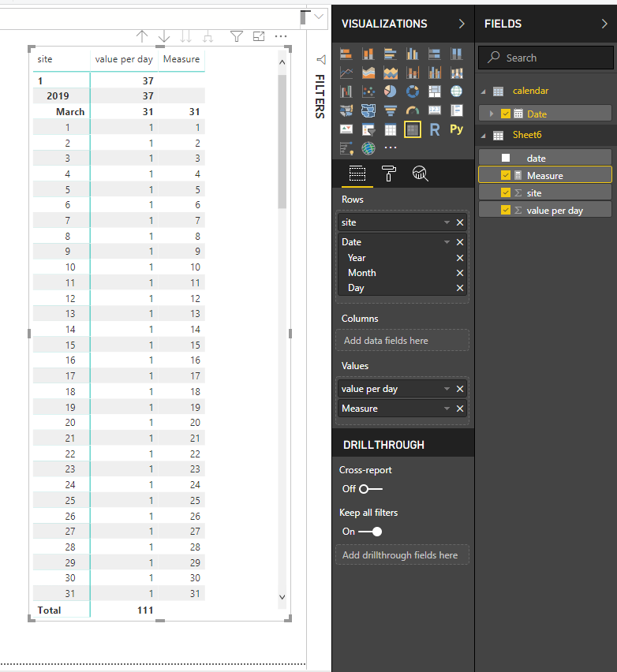Search fields in the Fields pane

click(x=546, y=58)
